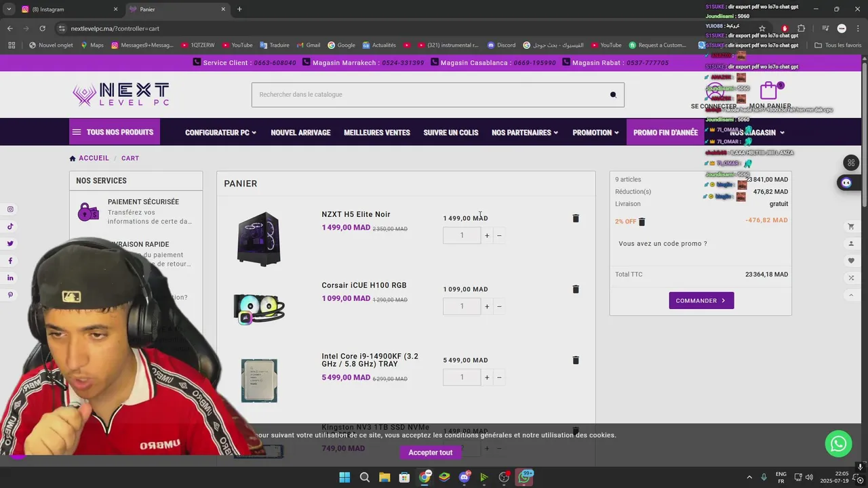Click the search magnifier icon in catalog bar
The width and height of the screenshot is (868, 488).
point(613,95)
